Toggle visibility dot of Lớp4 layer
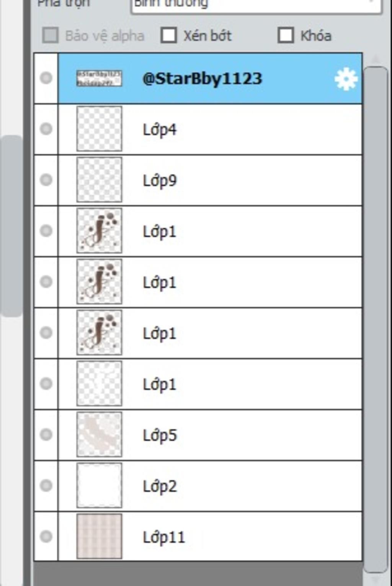Viewport: 392px width, 586px height. tap(46, 129)
